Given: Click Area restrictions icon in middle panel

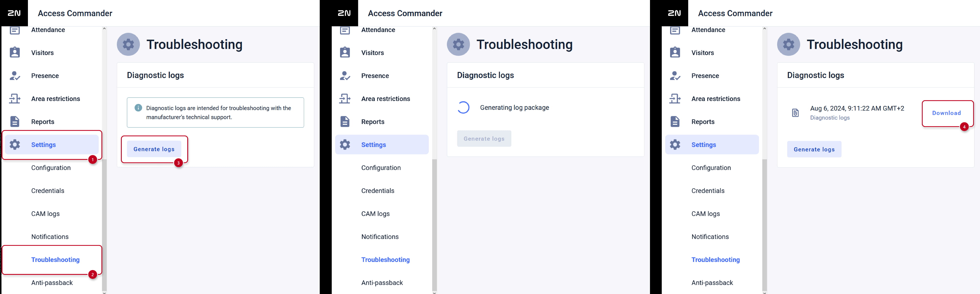Looking at the screenshot, I should (x=345, y=99).
